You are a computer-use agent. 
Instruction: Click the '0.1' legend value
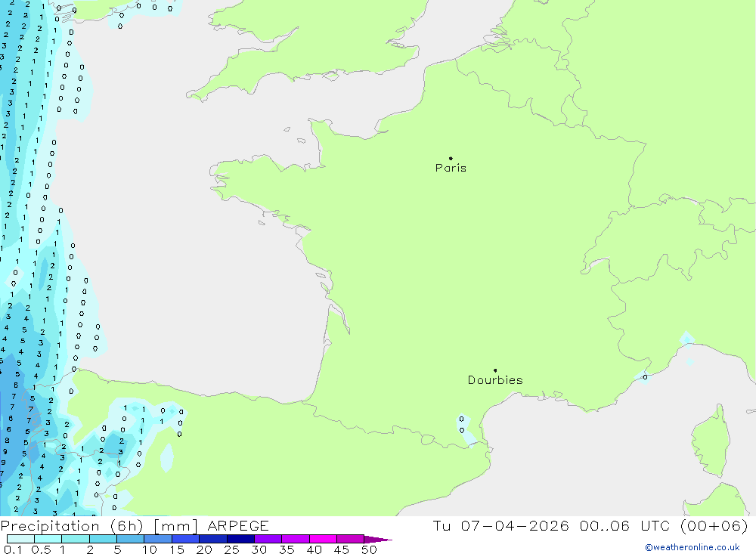13,549
